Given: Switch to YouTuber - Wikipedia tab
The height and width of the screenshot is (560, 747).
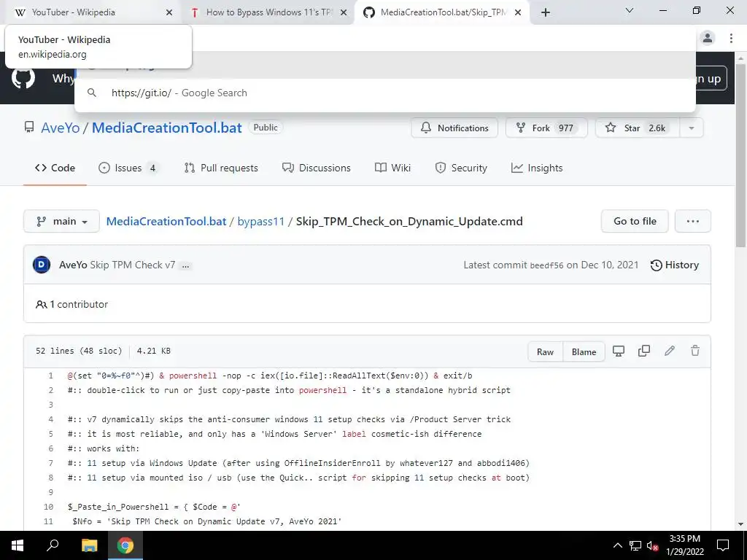Looking at the screenshot, I should click(x=92, y=13).
